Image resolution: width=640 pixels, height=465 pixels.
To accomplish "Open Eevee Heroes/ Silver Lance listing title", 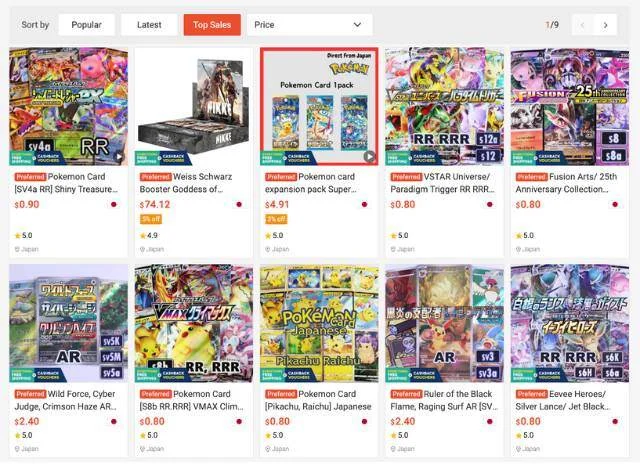I will pos(567,400).
